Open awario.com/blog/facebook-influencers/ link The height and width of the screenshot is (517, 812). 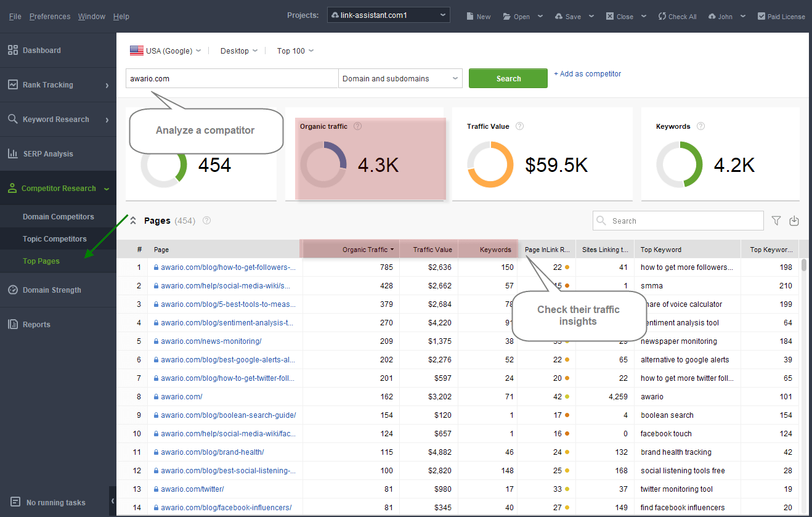coord(226,508)
